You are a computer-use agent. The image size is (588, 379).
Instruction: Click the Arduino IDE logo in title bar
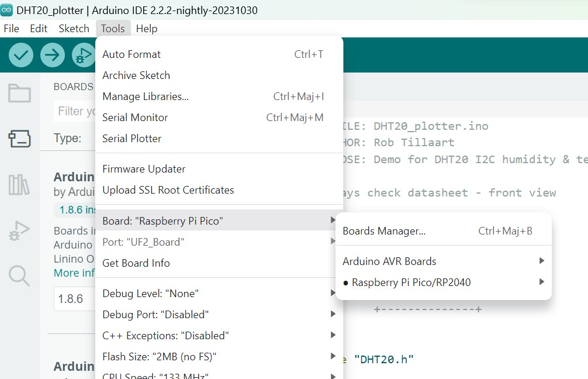(7, 10)
